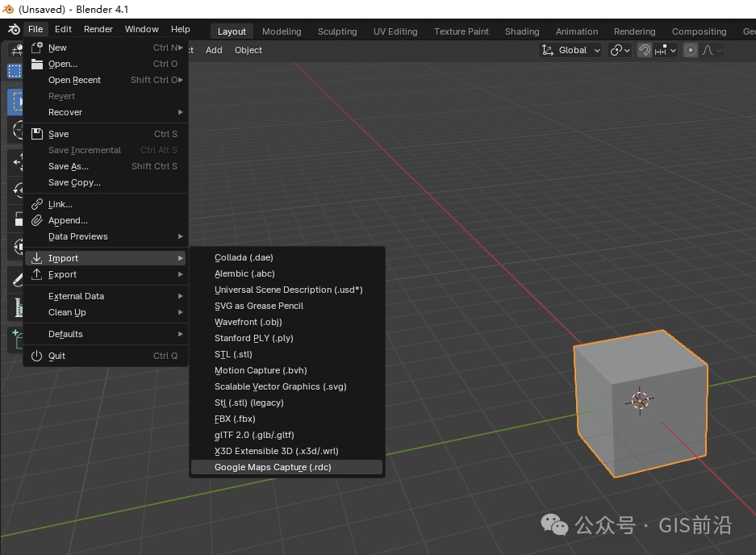
Task: Import SVG as Grease Pencil
Action: 287,306
